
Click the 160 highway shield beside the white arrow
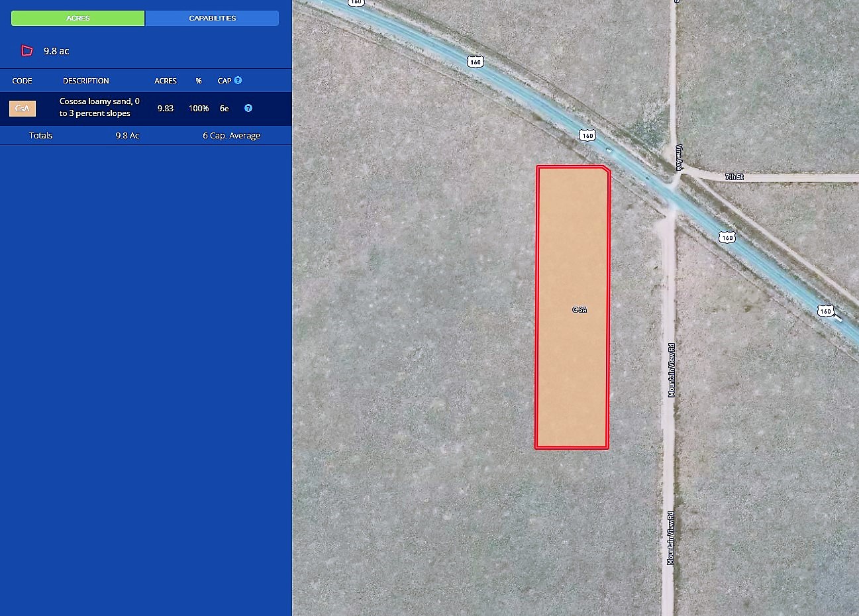[x=825, y=311]
